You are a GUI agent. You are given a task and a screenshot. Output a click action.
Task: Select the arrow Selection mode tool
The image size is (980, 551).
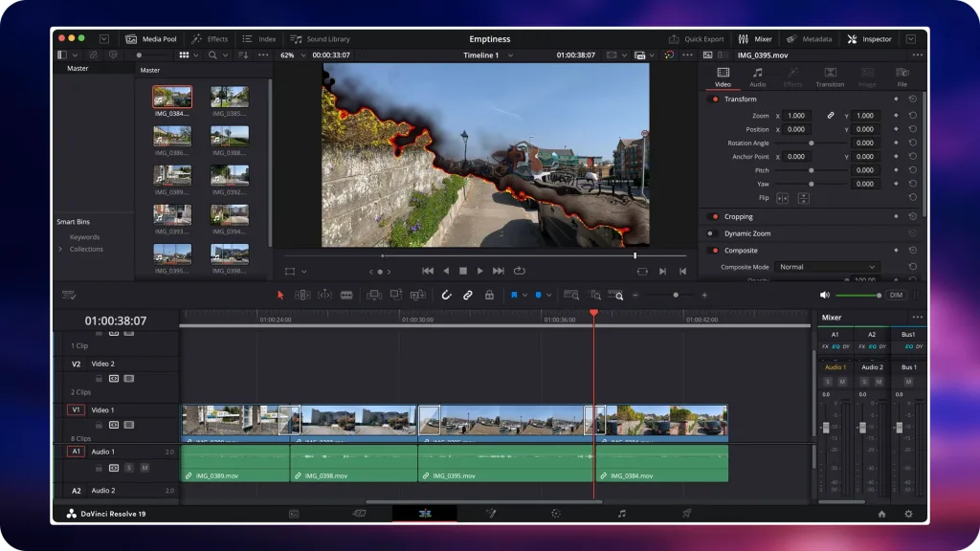point(280,296)
